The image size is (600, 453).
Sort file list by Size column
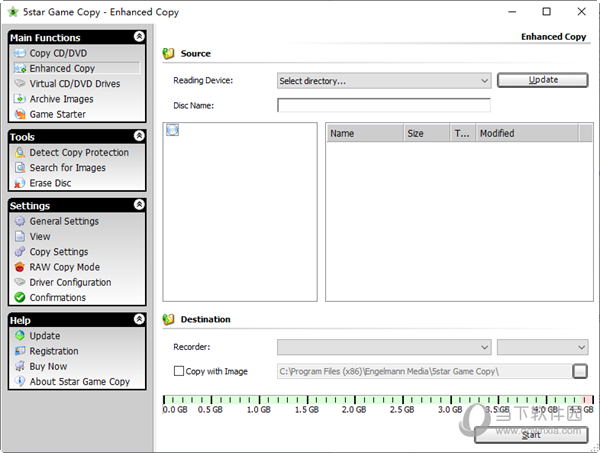[x=427, y=133]
